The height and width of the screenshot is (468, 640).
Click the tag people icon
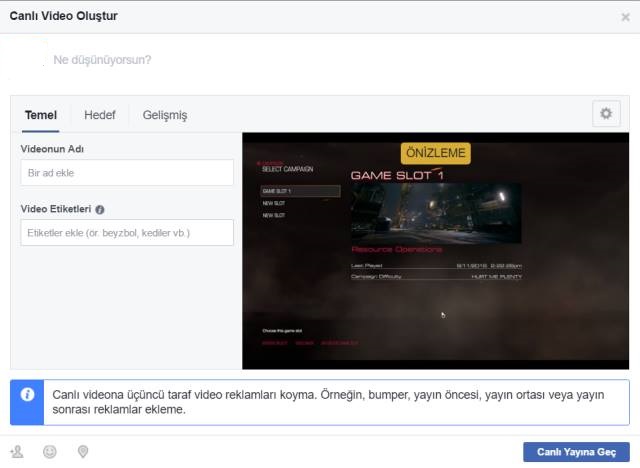coord(17,452)
